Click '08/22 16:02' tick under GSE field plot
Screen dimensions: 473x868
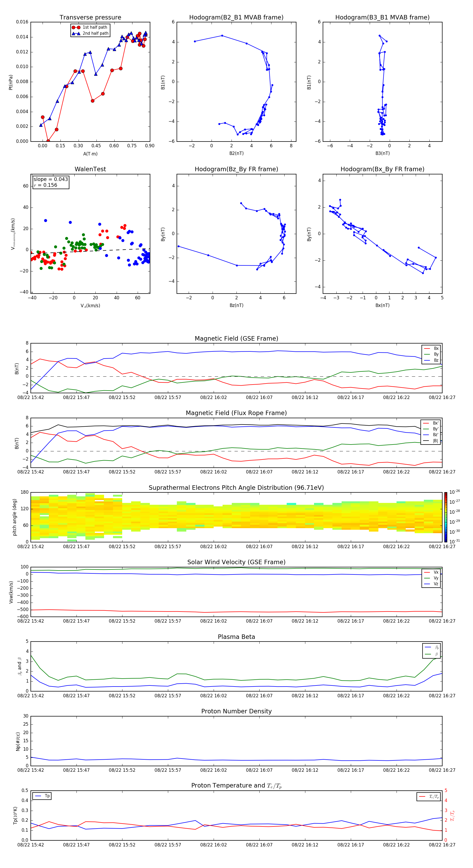pos(213,397)
